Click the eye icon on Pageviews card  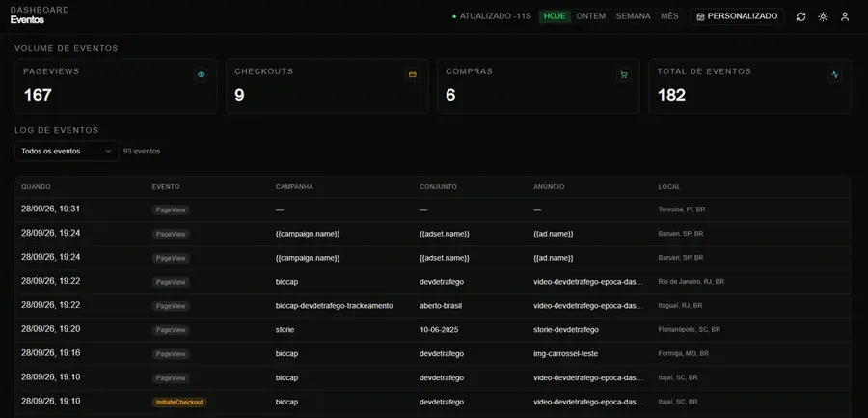tap(201, 75)
